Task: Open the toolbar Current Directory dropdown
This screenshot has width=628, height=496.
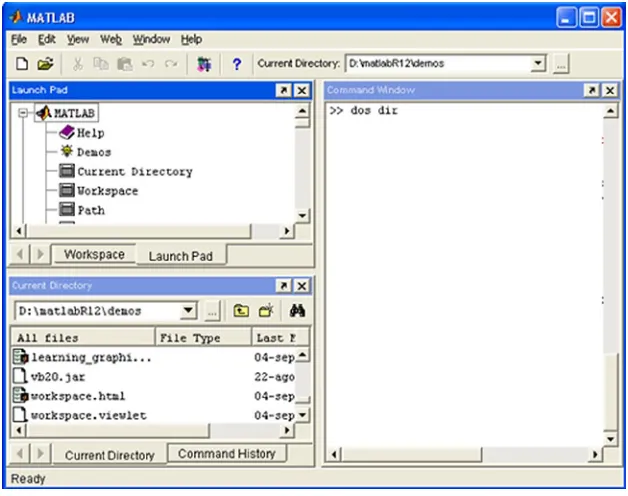Action: coord(538,63)
